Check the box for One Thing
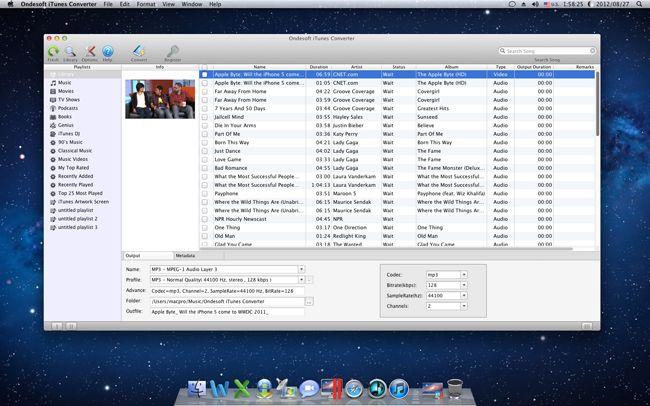This screenshot has height=406, width=650. coord(204,228)
